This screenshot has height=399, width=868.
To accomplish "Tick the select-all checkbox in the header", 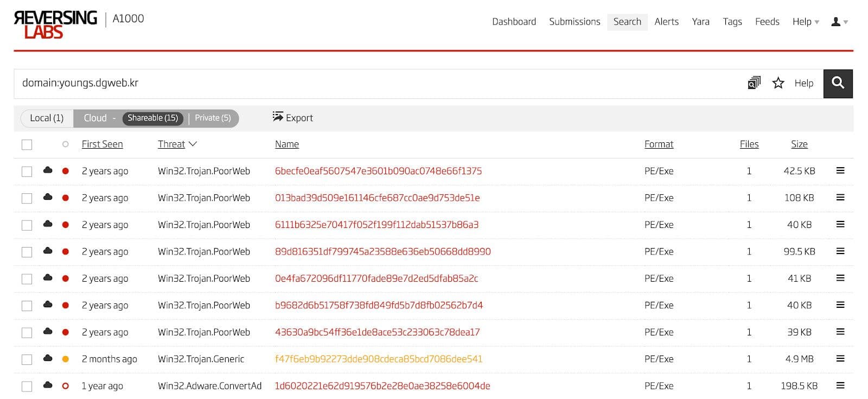I will [27, 145].
